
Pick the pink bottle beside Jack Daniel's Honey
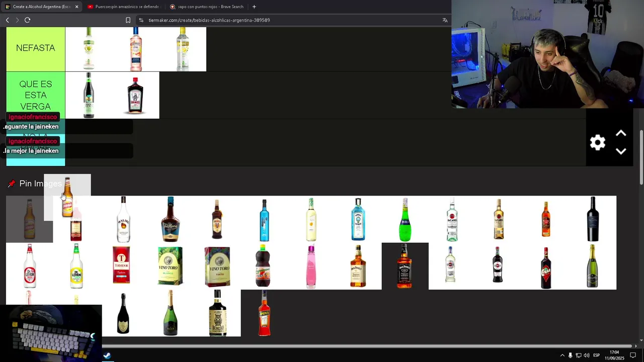point(311,266)
